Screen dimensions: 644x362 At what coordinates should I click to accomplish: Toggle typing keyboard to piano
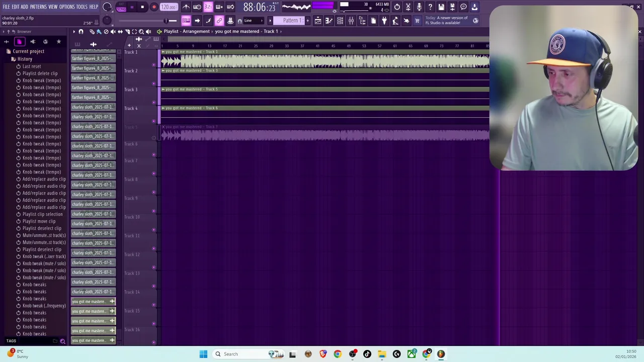click(186, 21)
